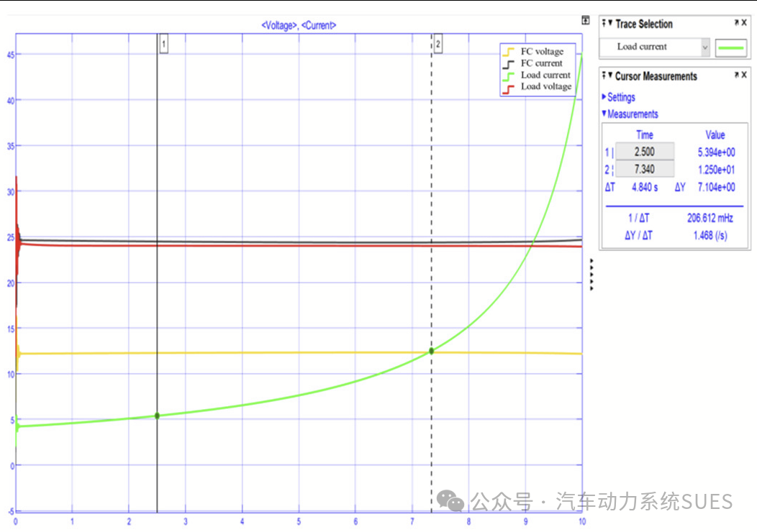Click FC current legend entry
Viewport: 757px width, 532px height.
coord(537,63)
